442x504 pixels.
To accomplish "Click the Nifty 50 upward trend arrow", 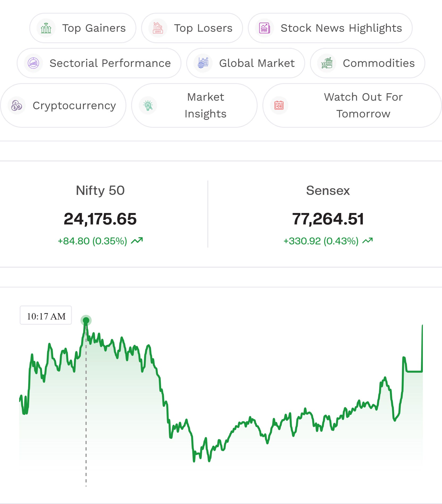I will [x=137, y=241].
